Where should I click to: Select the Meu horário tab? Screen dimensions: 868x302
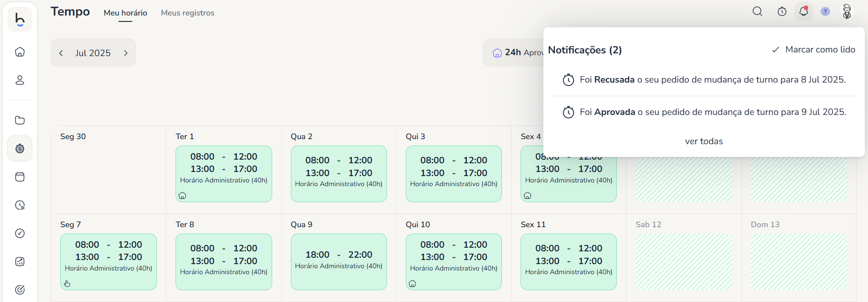click(x=125, y=13)
